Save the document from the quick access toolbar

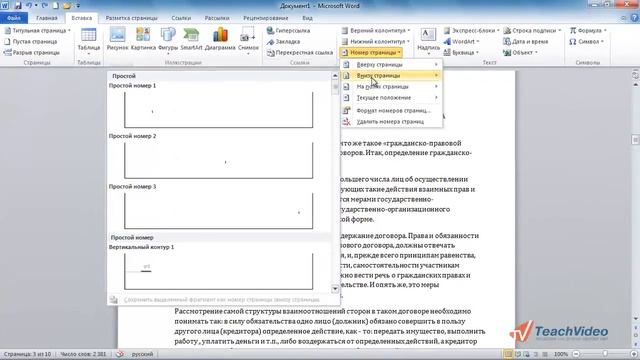coord(18,6)
